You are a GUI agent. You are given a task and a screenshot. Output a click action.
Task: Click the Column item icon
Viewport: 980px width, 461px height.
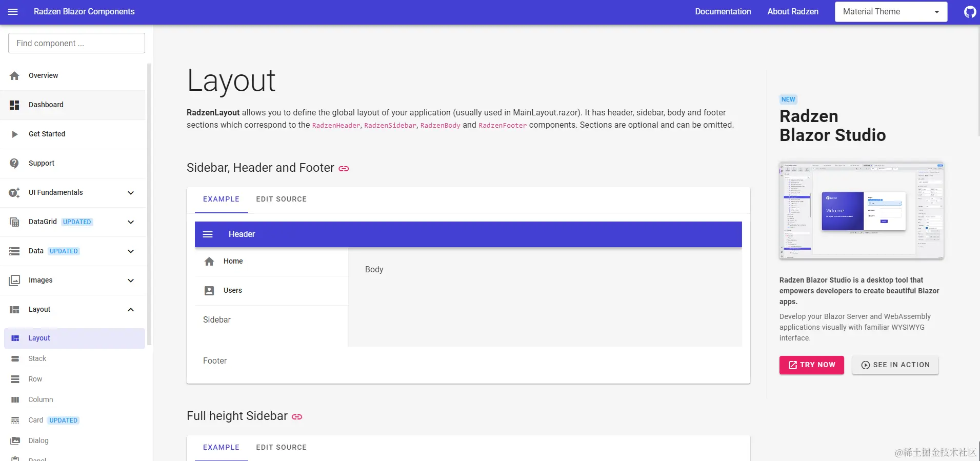[x=15, y=400]
